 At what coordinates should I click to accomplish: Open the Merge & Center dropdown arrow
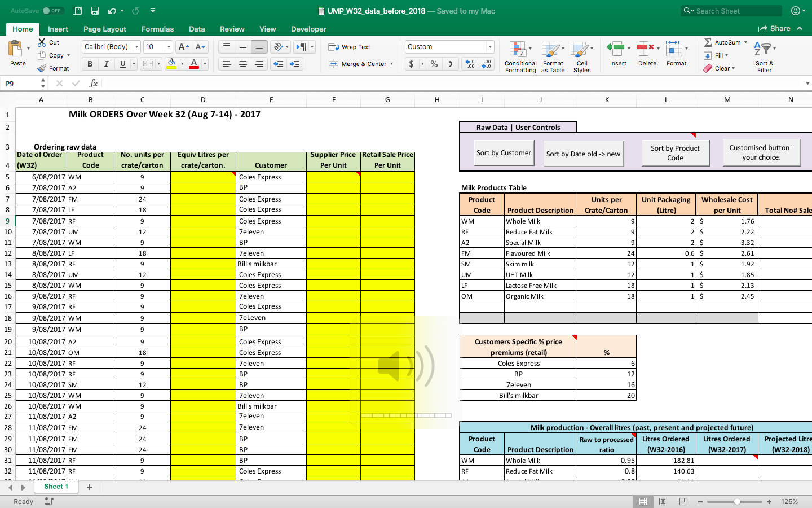(391, 64)
